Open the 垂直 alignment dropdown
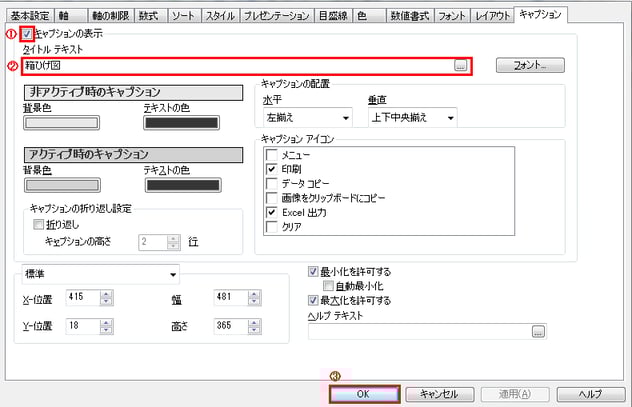Screen dimensions: 632x407 412,118
